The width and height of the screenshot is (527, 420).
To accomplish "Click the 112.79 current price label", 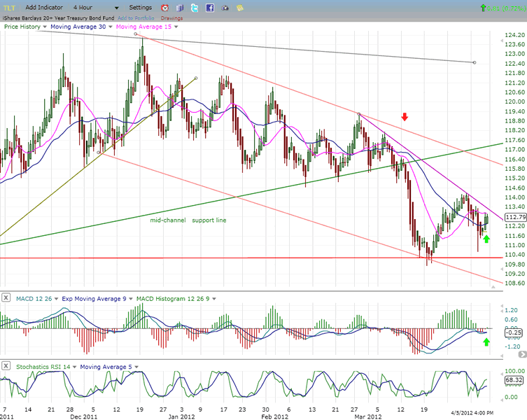I will (x=514, y=217).
